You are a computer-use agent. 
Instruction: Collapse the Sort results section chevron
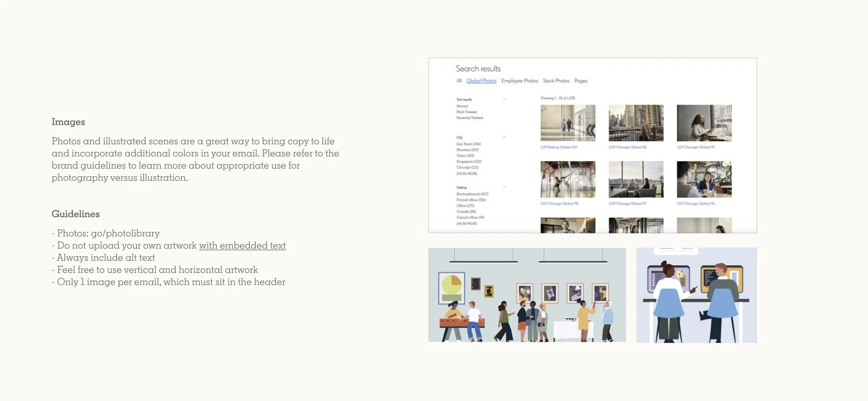504,99
